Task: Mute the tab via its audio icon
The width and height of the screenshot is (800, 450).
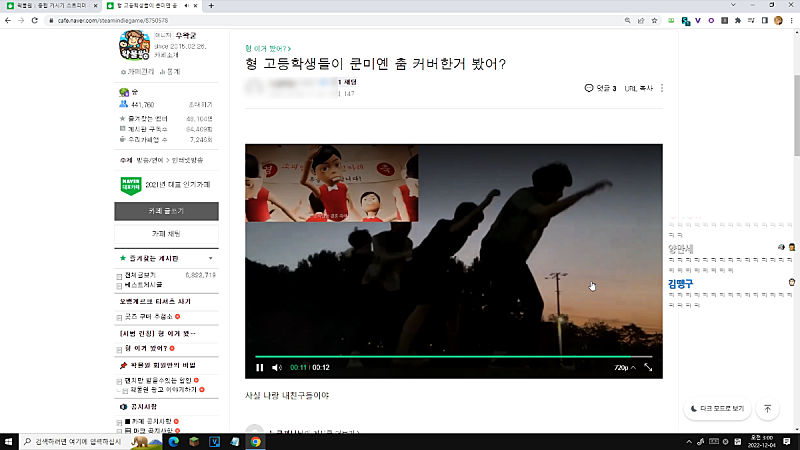Action: click(x=186, y=6)
